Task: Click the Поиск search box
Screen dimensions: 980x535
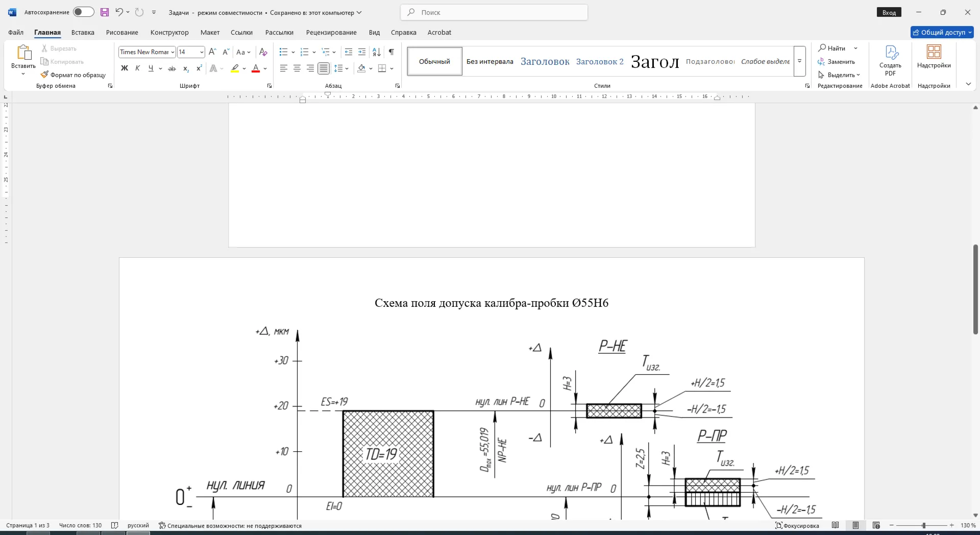Action: pyautogui.click(x=494, y=12)
